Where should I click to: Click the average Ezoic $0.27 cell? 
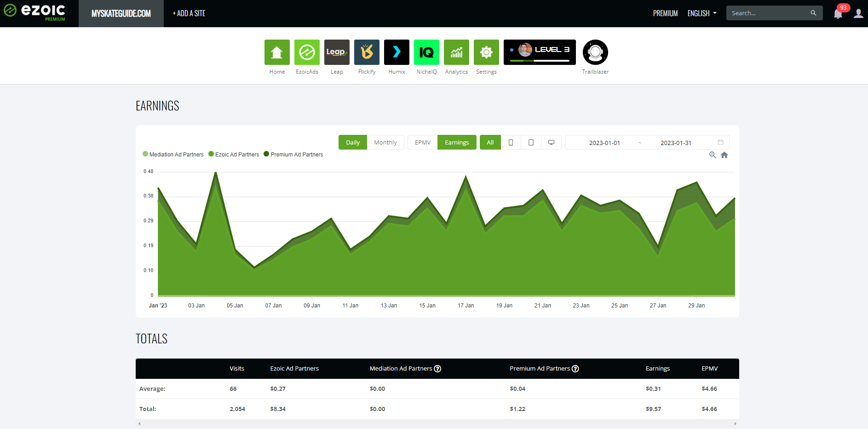[x=278, y=388]
